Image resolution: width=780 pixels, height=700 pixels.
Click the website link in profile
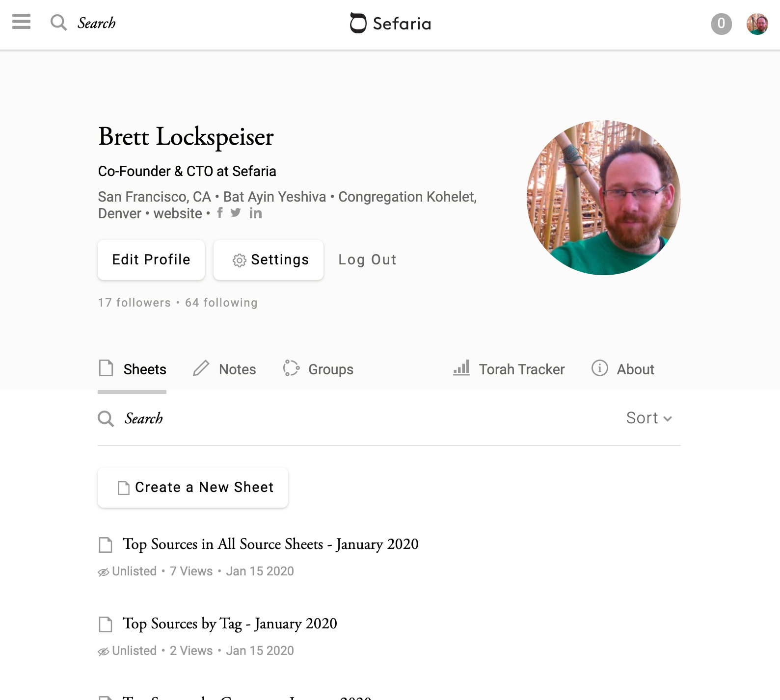point(178,213)
